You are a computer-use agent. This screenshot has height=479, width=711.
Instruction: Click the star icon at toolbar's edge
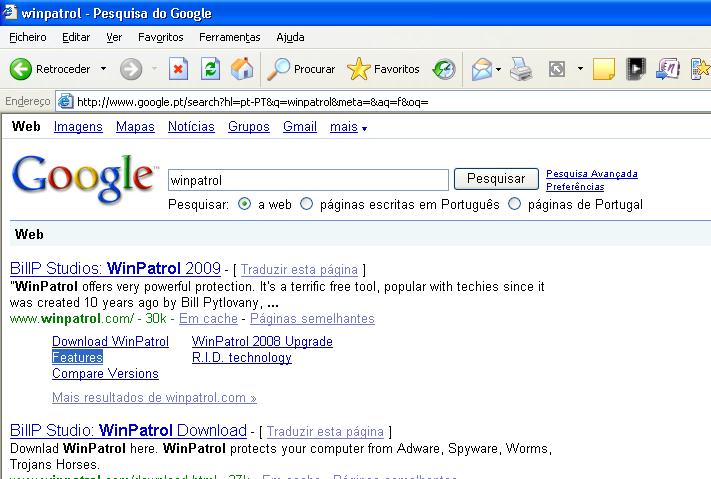point(701,69)
